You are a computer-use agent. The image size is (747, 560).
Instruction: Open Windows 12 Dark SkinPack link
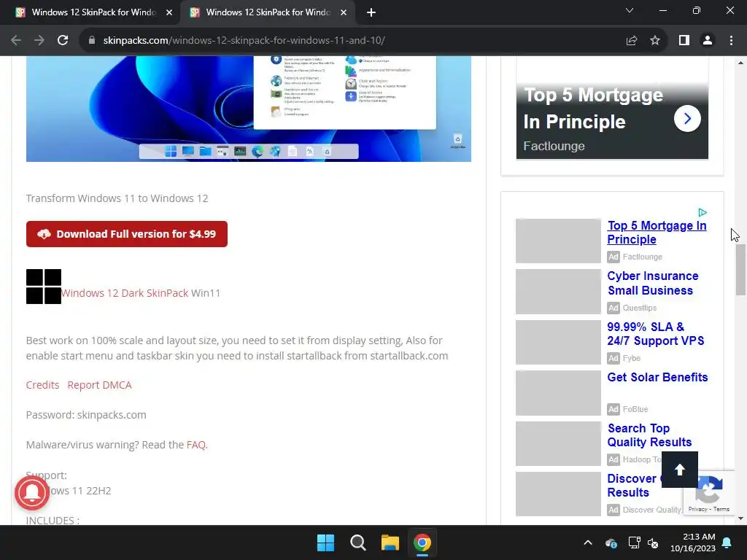125,293
